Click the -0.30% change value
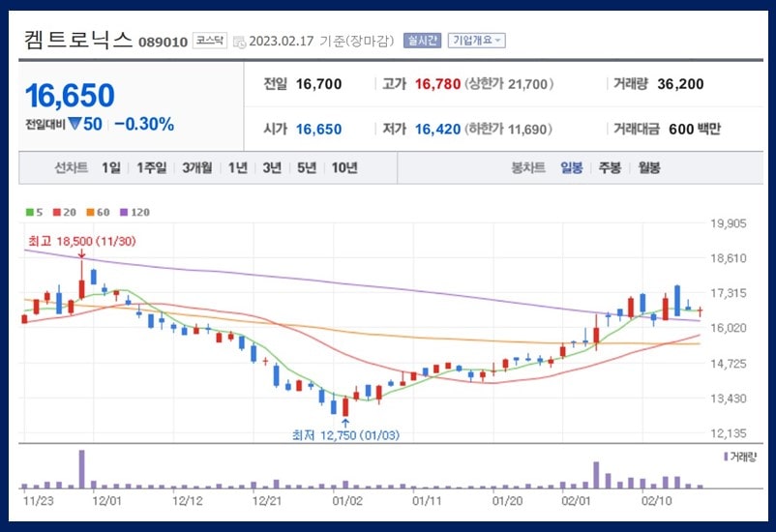Viewport: 776px width, 532px height. point(144,124)
